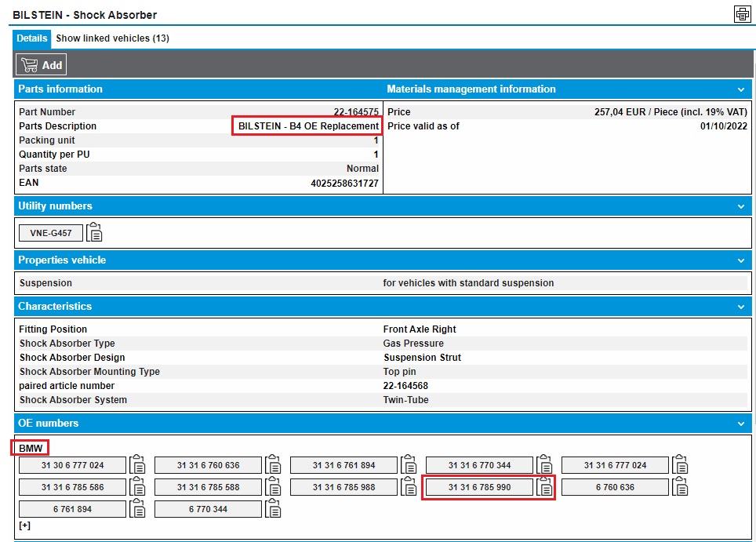Copy VNE-G457 to clipboard
Screen dimensions: 756x542
point(94,232)
